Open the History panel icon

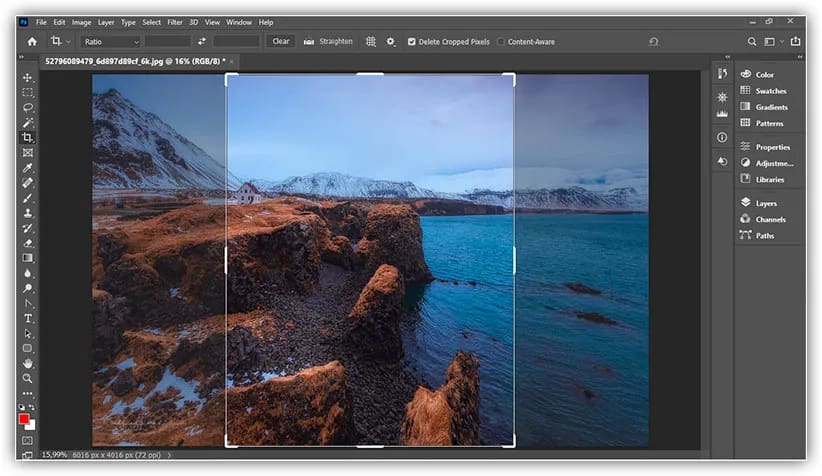(722, 73)
